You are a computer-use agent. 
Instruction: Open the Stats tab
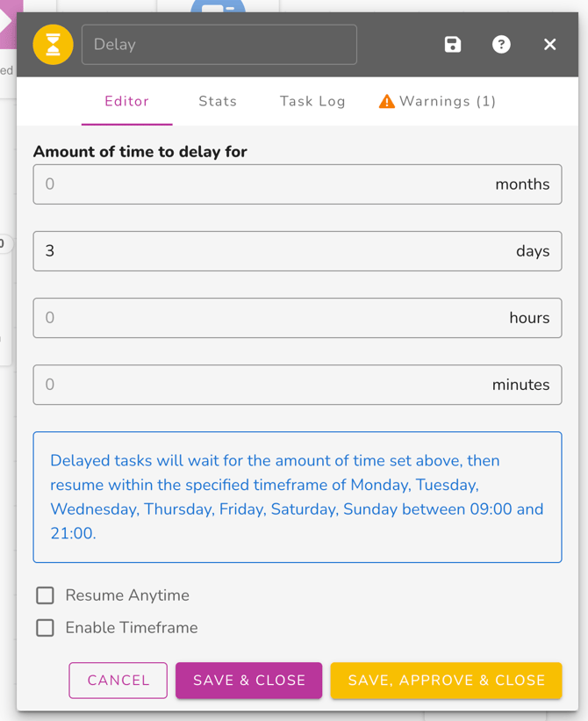[218, 102]
